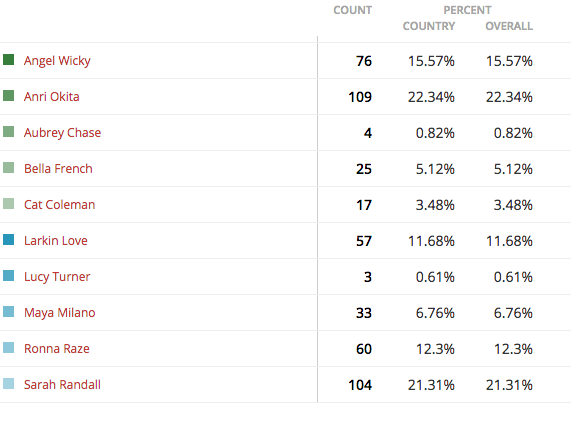The image size is (571, 423).
Task: Open the Anri Okita link
Action: click(51, 96)
